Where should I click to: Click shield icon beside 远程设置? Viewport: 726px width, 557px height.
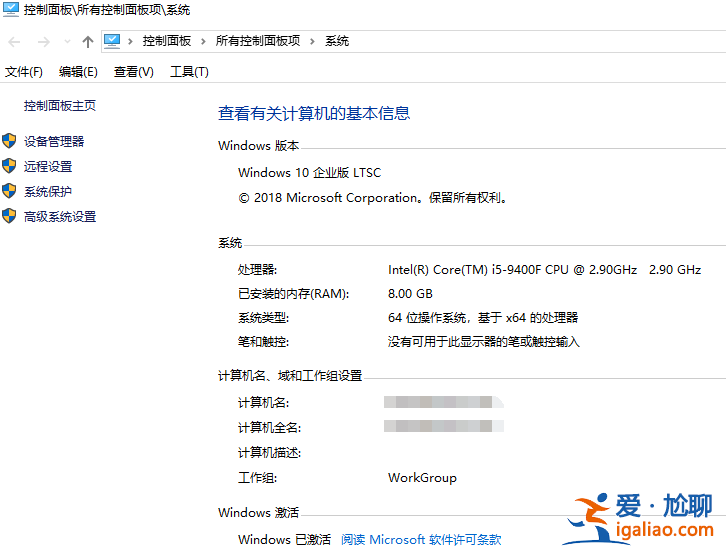[x=9, y=166]
